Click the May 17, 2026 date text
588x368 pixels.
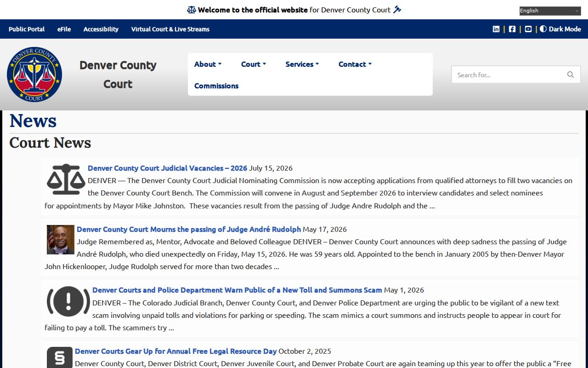tap(325, 229)
